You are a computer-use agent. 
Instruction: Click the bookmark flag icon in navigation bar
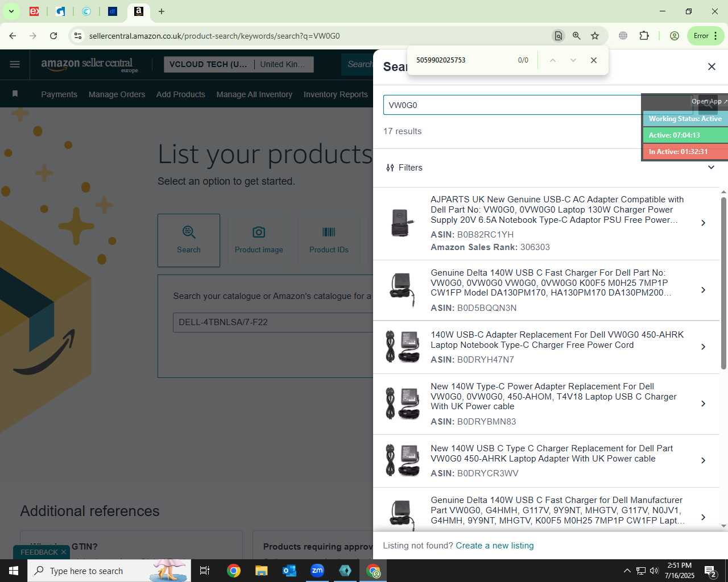[x=15, y=94]
